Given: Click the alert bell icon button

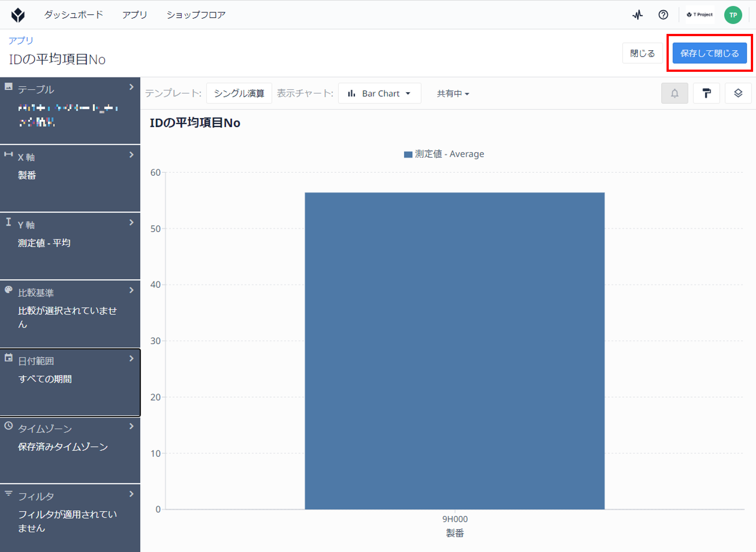Looking at the screenshot, I should point(675,93).
